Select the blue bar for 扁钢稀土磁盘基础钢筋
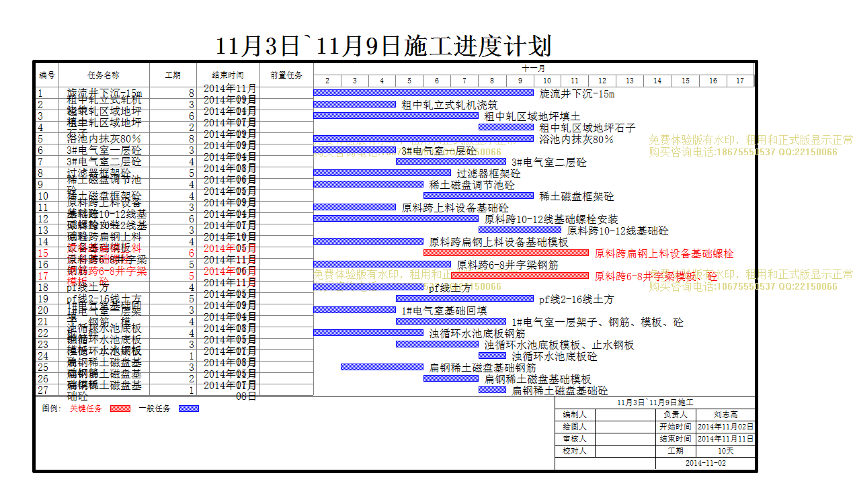The image size is (853, 504). (x=382, y=367)
